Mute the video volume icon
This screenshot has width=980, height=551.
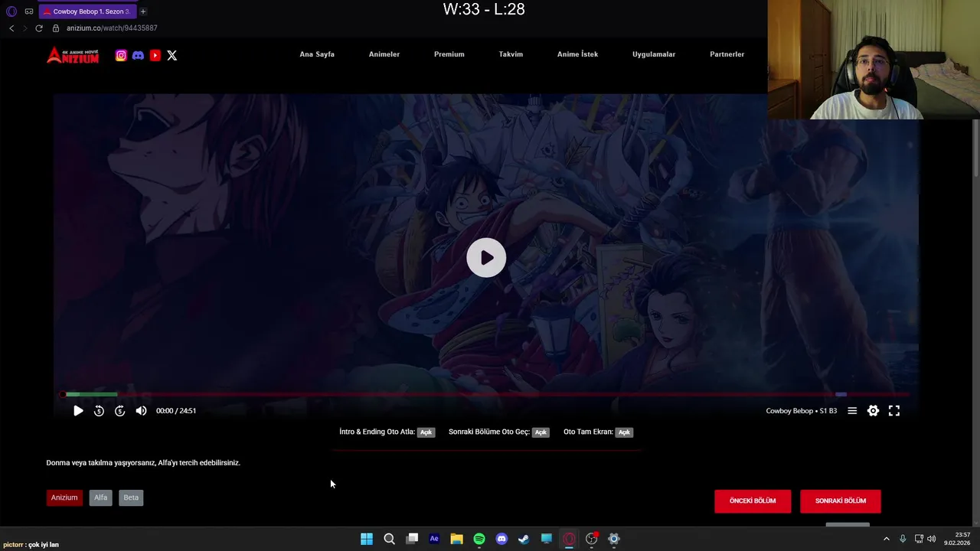141,411
